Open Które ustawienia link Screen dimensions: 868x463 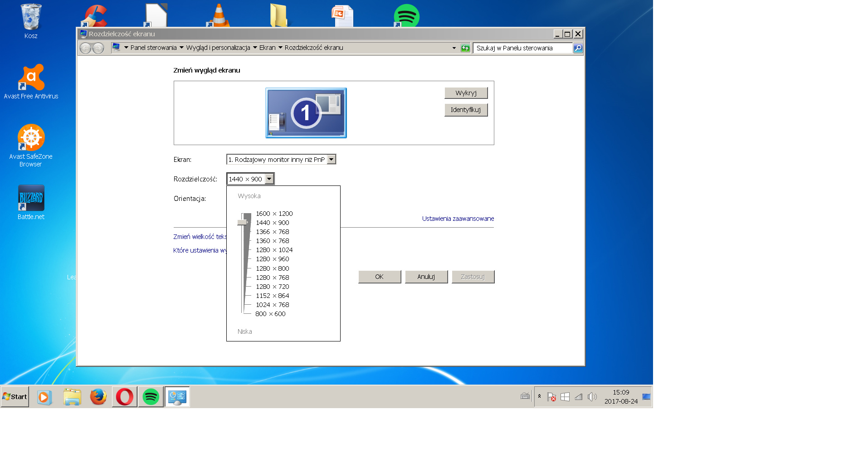tap(200, 250)
